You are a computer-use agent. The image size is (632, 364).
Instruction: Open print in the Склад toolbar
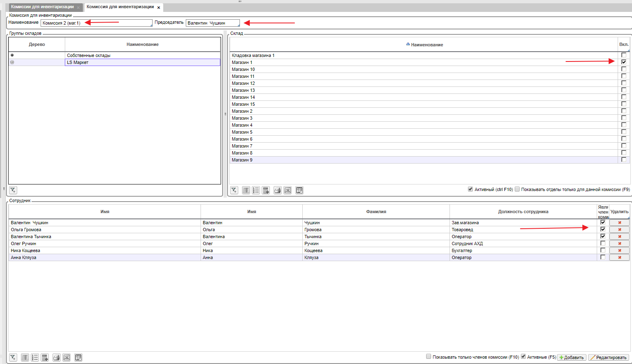278,190
